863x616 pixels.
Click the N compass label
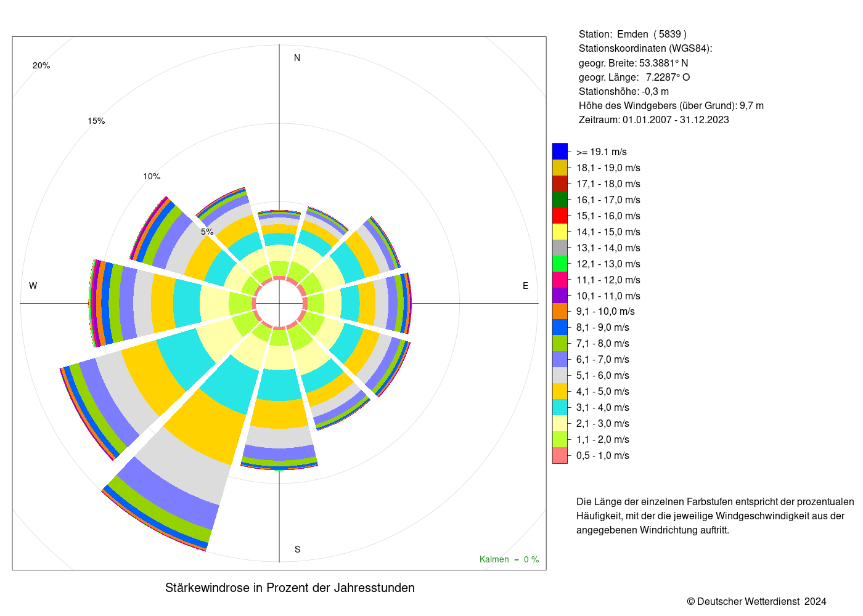(297, 58)
